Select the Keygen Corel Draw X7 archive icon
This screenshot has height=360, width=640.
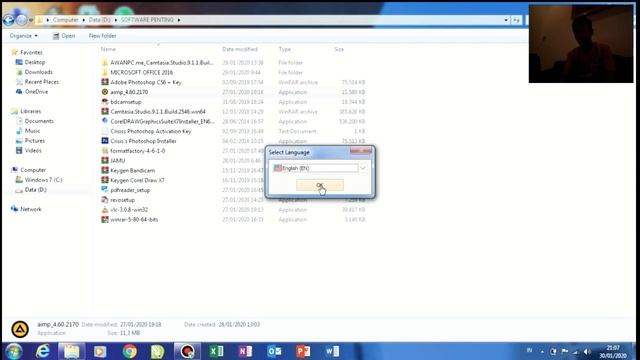click(x=105, y=180)
